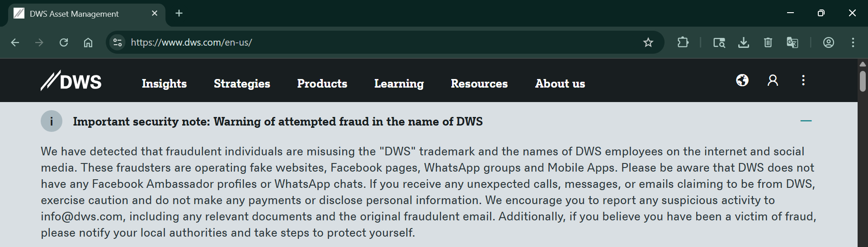868x247 pixels.
Task: Open the globe region selector
Action: coord(742,80)
